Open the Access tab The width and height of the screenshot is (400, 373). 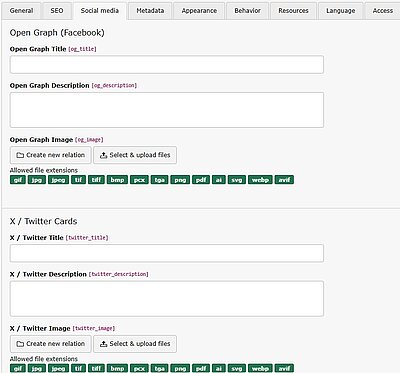click(383, 11)
